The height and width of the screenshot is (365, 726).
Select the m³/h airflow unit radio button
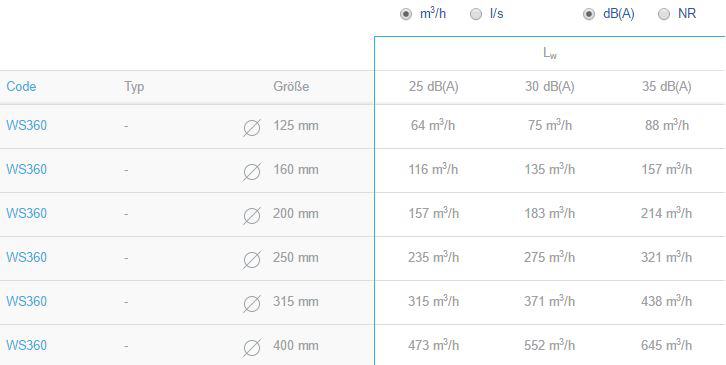point(406,14)
